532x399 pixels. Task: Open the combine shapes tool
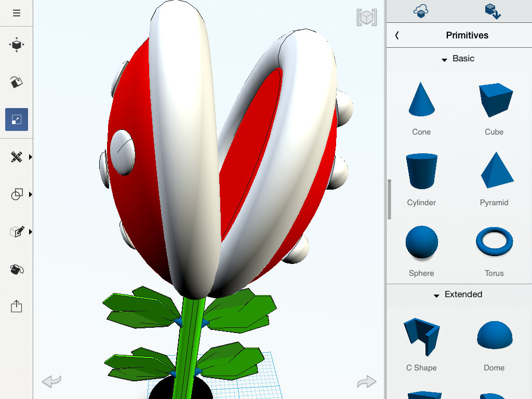click(x=16, y=194)
